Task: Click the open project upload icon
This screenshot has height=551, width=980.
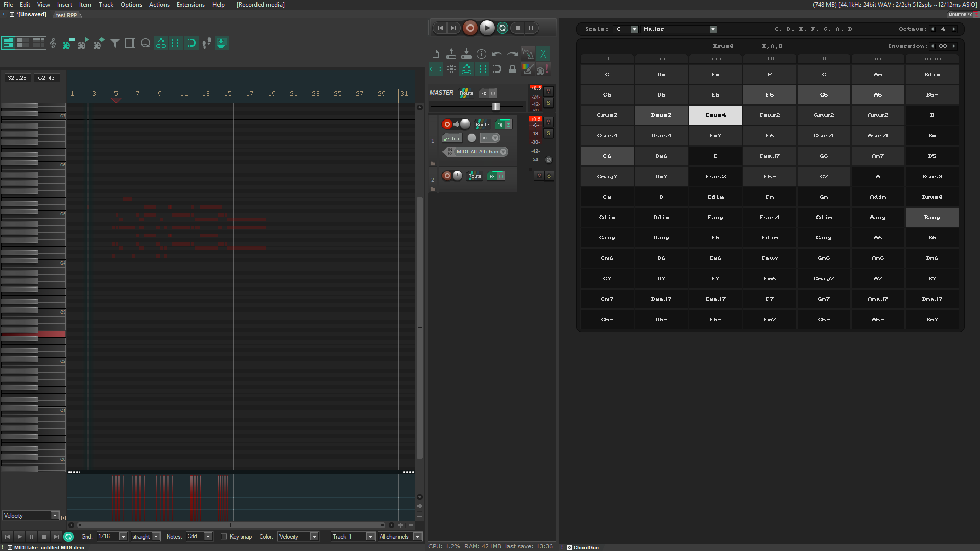Action: tap(451, 54)
